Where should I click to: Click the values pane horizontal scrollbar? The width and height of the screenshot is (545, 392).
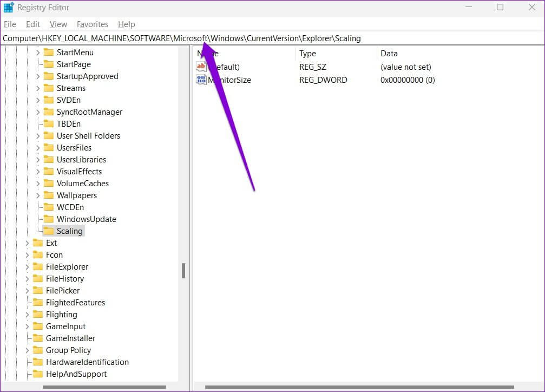tap(359, 387)
